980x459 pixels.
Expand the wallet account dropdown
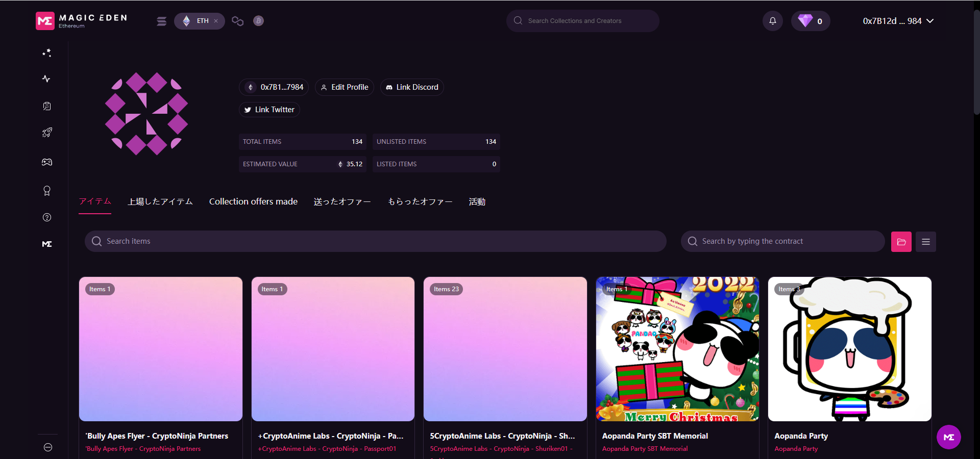pos(898,21)
